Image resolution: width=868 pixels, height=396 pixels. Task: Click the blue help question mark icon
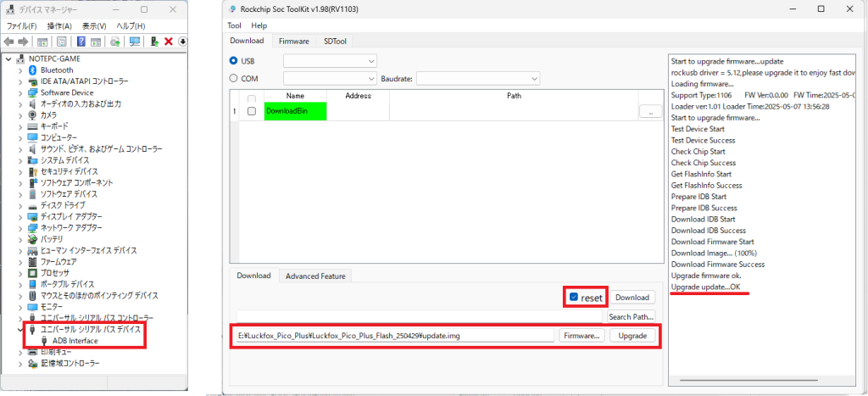[x=81, y=42]
